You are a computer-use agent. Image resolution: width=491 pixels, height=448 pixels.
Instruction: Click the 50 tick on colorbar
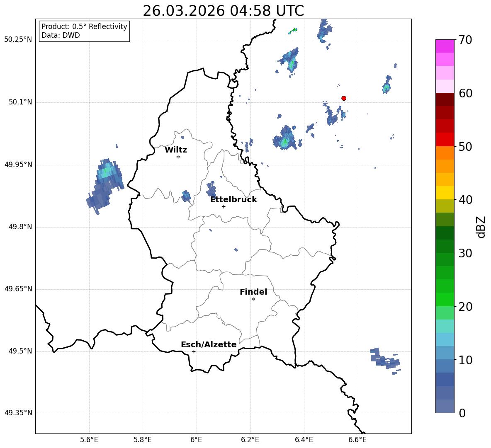coord(465,146)
